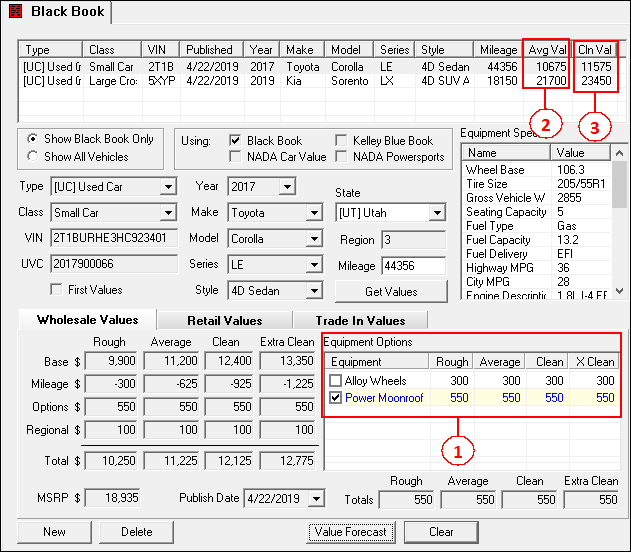Uncheck the Power Moonroof equipment option
Screen dimensions: 631x552
click(x=335, y=398)
